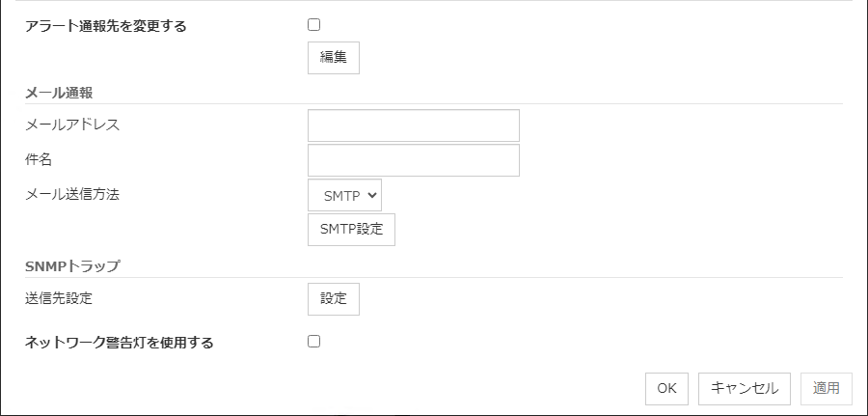This screenshot has width=868, height=416.
Task: Click the メール送信方法 label
Action: (73, 193)
